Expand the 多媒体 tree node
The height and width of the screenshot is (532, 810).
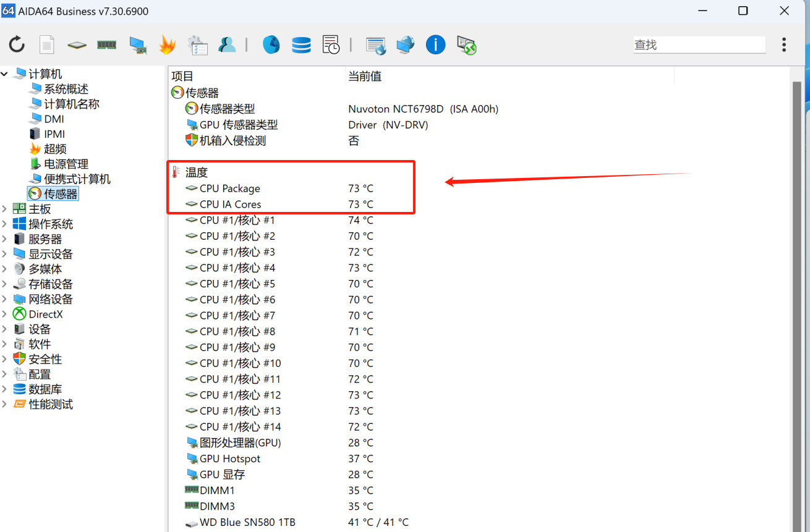pos(5,269)
